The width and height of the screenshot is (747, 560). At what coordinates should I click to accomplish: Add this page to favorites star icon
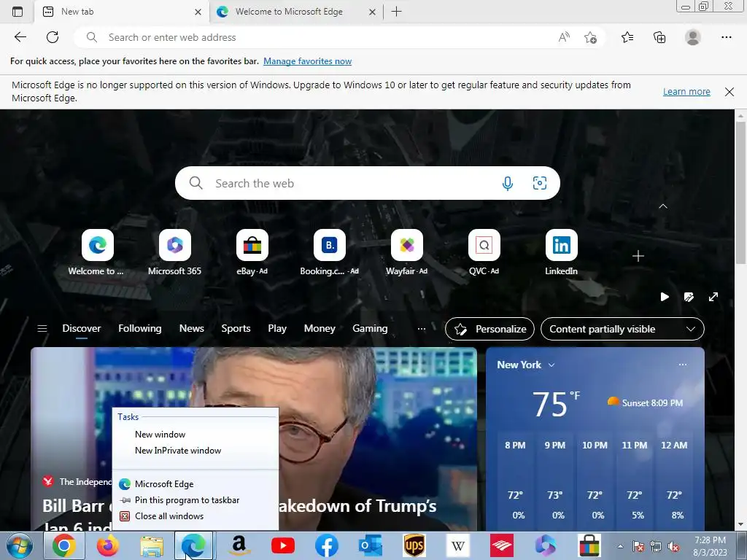(590, 37)
